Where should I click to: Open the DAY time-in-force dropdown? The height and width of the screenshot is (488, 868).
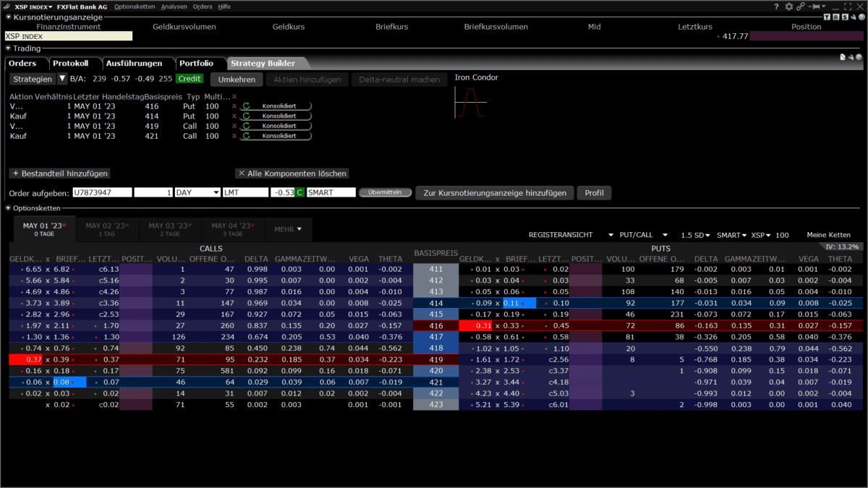(217, 192)
